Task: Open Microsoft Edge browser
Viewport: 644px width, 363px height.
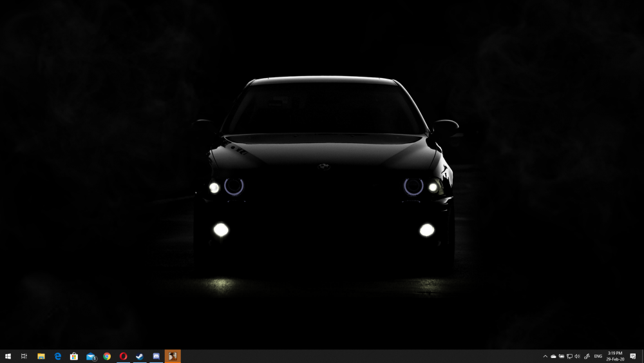Action: (x=57, y=356)
